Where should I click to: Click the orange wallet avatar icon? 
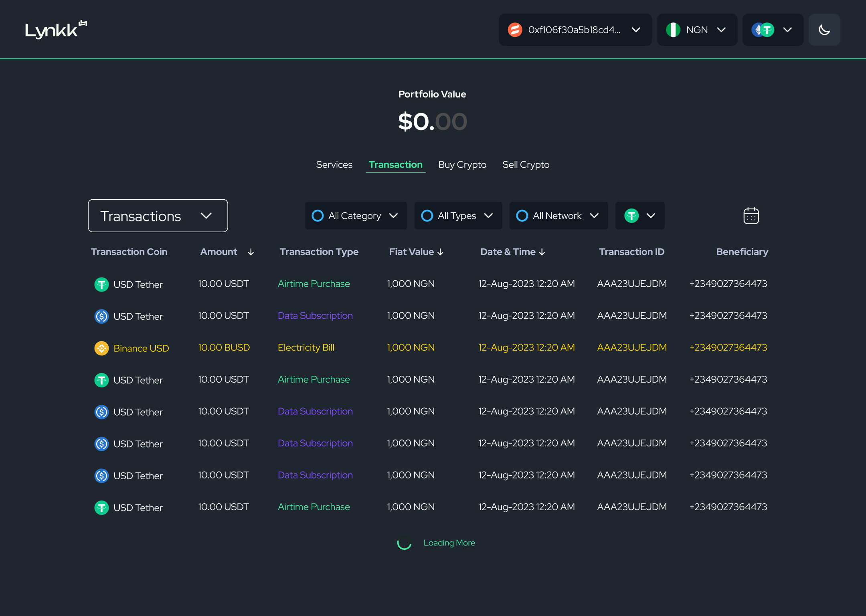[x=515, y=30]
